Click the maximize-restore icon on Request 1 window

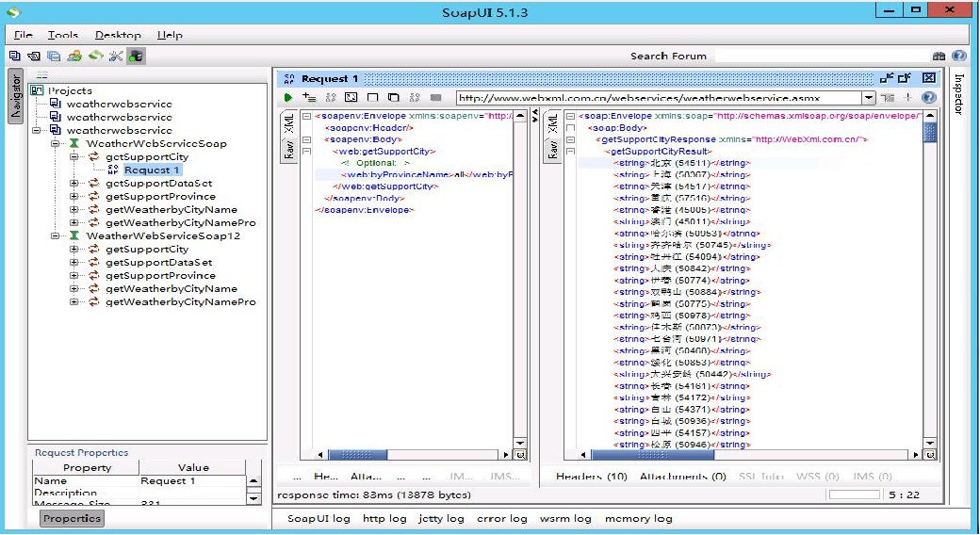tap(905, 78)
